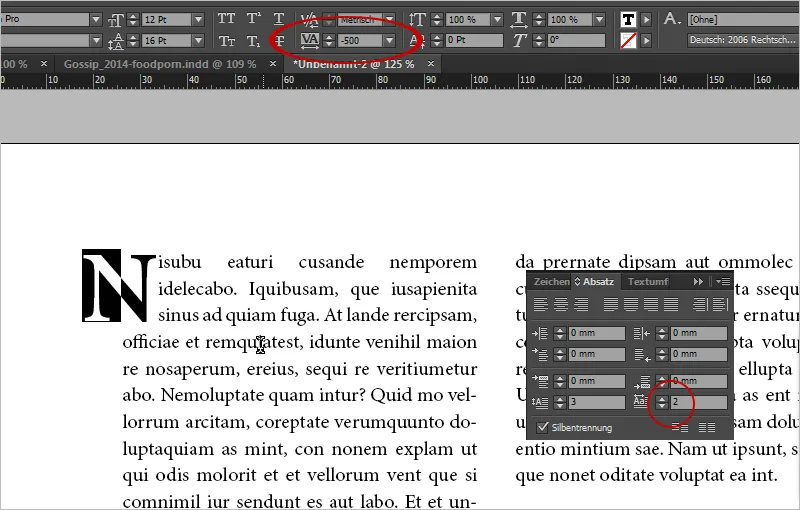Screen dimensions: 800x510
Task: Click drop cap lines field showing 3
Action: tap(596, 402)
